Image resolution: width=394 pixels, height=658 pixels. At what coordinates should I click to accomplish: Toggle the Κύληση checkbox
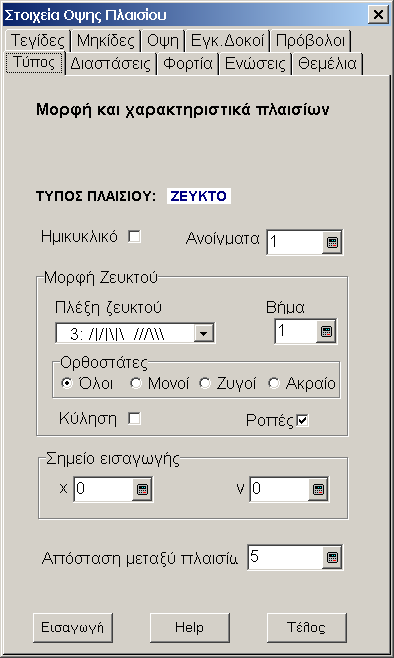pos(135,418)
